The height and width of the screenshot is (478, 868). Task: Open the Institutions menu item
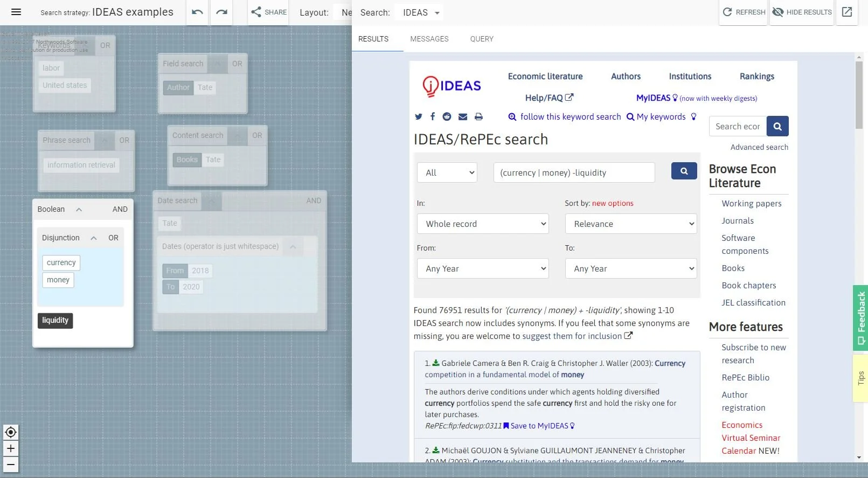point(690,77)
